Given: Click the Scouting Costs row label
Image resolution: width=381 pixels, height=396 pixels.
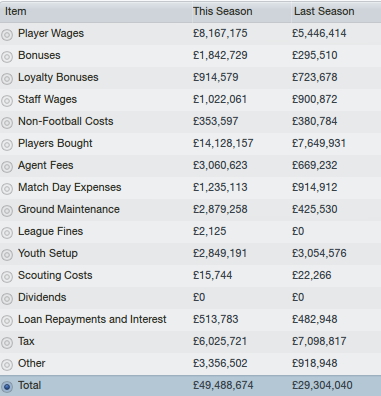Looking at the screenshot, I should click(55, 275).
